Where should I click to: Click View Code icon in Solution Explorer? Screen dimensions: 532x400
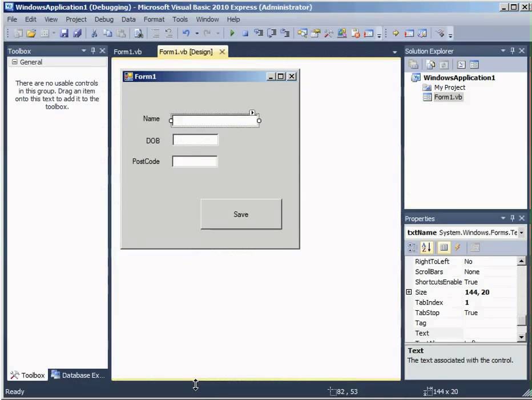tap(461, 65)
